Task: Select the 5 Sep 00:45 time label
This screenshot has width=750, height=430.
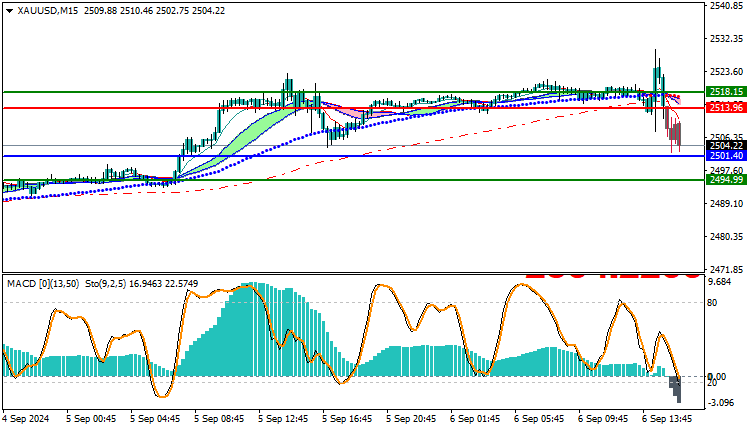Action: coord(91,419)
